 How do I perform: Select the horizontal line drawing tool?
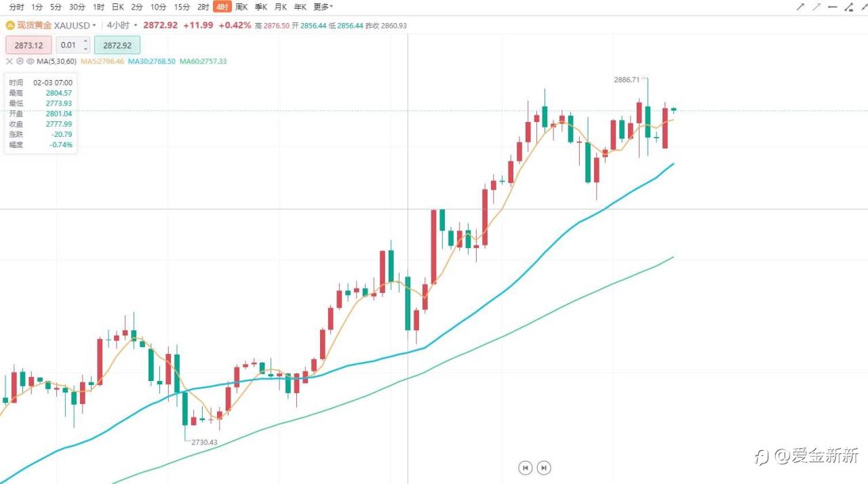pyautogui.click(x=833, y=7)
